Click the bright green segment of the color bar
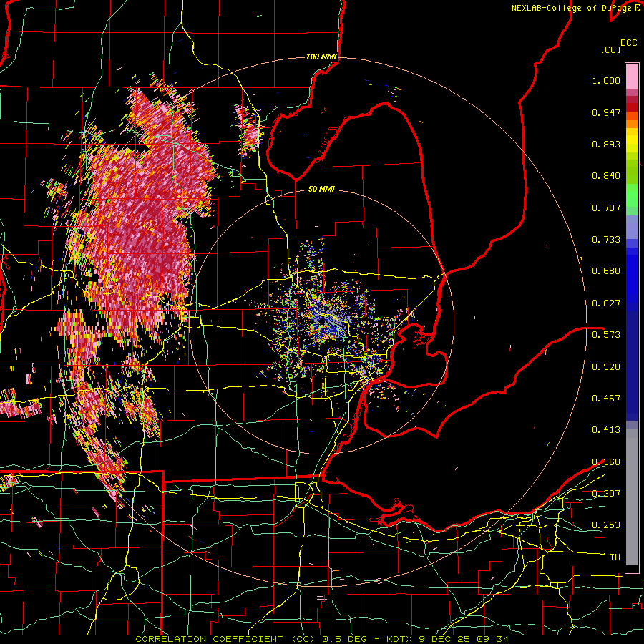The height and width of the screenshot is (644, 644). (x=632, y=195)
